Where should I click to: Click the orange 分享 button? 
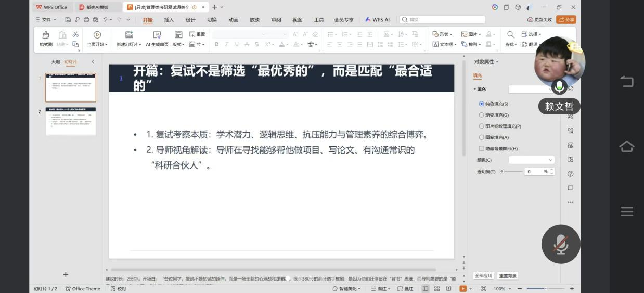(x=566, y=20)
